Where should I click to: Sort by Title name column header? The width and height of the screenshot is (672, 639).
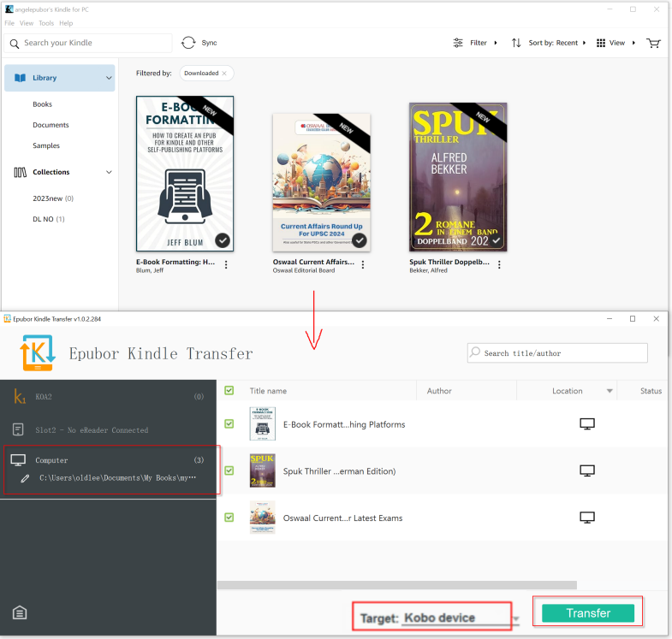pyautogui.click(x=268, y=391)
